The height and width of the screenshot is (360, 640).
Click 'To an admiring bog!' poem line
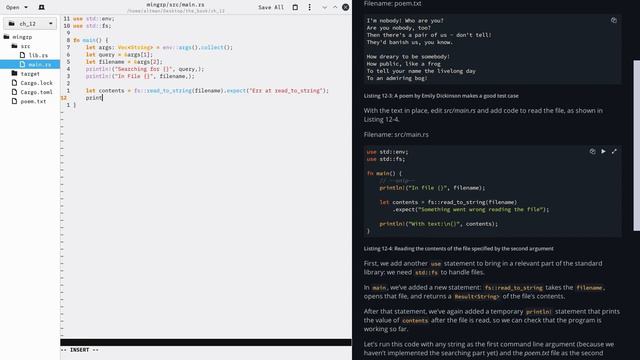tap(396, 78)
